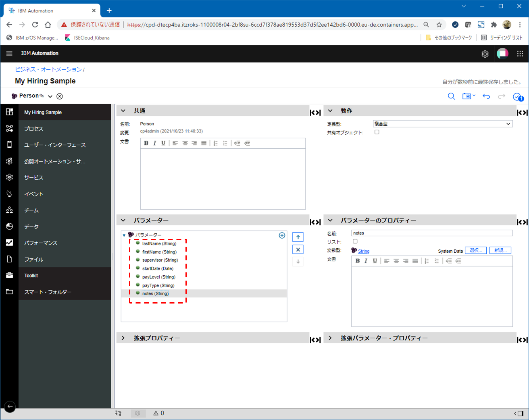Toggle italic in 共通 documentation editor
Screen dimensions: 529x420
[155, 143]
